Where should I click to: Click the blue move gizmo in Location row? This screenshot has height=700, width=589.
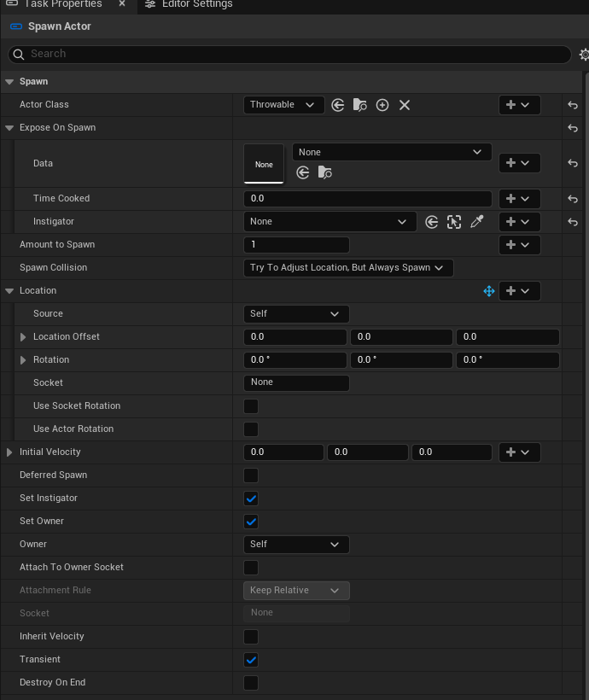489,291
